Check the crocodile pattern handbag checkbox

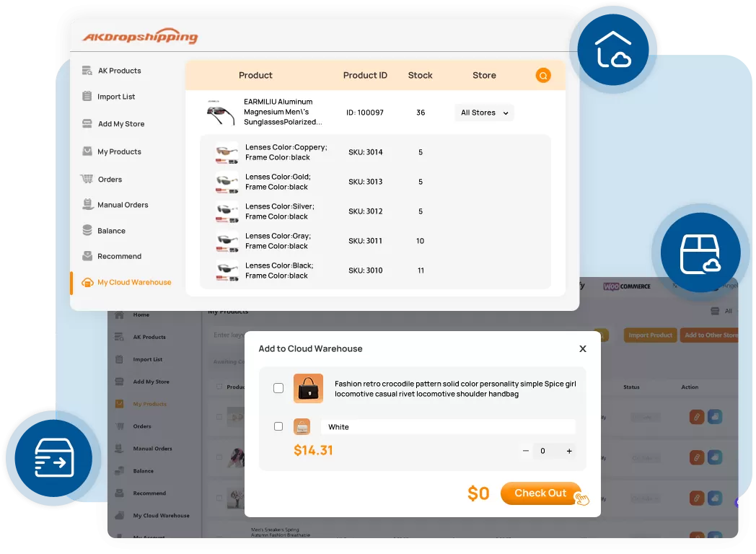pos(278,387)
